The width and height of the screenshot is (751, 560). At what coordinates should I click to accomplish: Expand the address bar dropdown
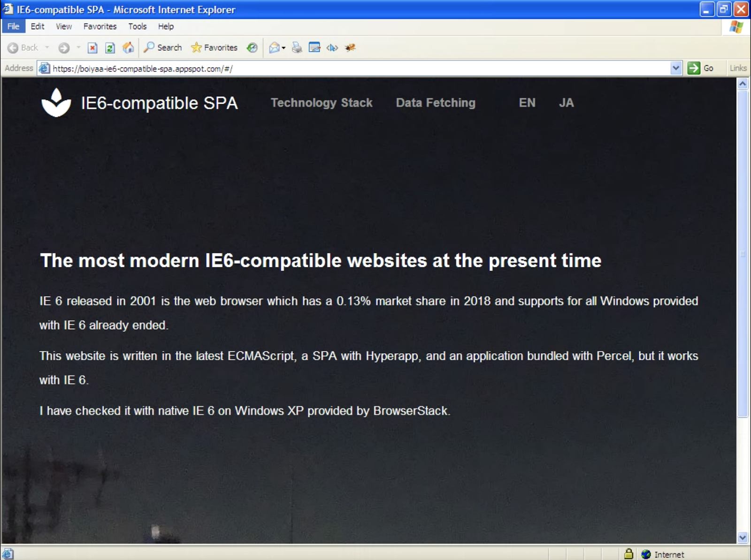pyautogui.click(x=675, y=68)
